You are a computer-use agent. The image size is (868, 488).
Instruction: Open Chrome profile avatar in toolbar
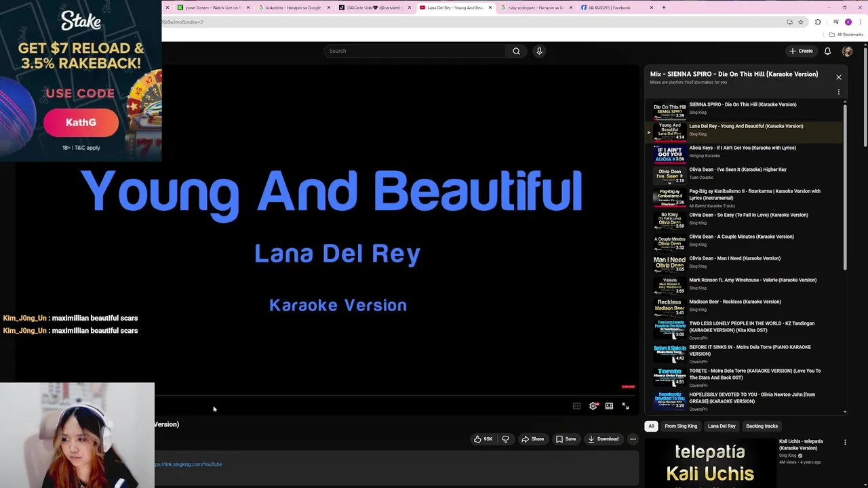coord(848,22)
